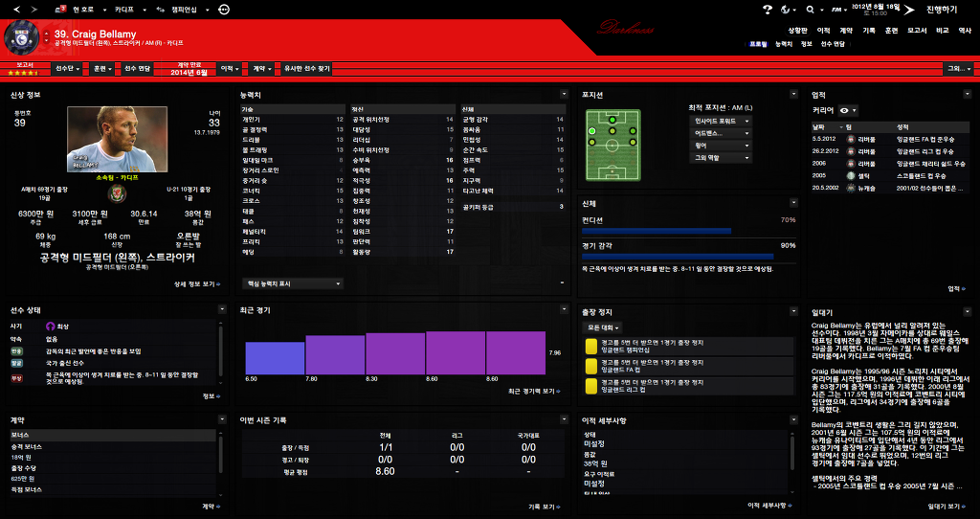
Task: Open the 이적 세부사항 link
Action: tap(770, 505)
